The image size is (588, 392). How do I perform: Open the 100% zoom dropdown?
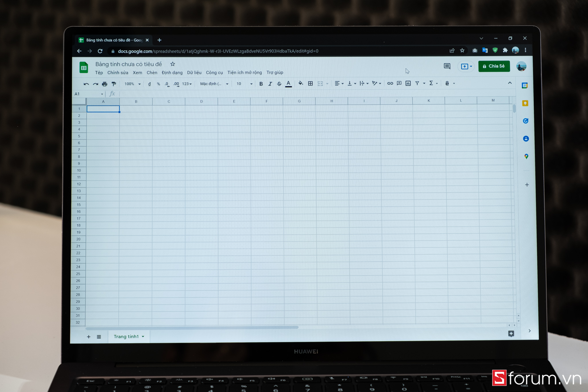132,84
